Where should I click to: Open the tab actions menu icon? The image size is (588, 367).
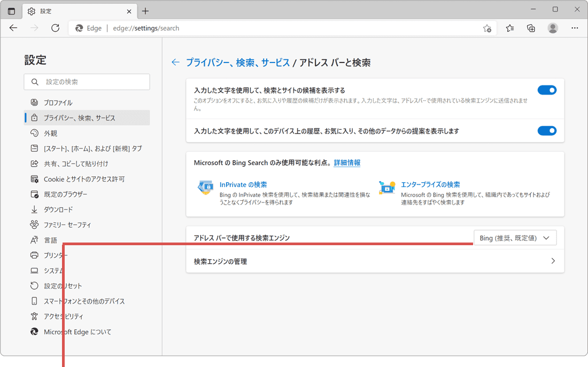11,11
